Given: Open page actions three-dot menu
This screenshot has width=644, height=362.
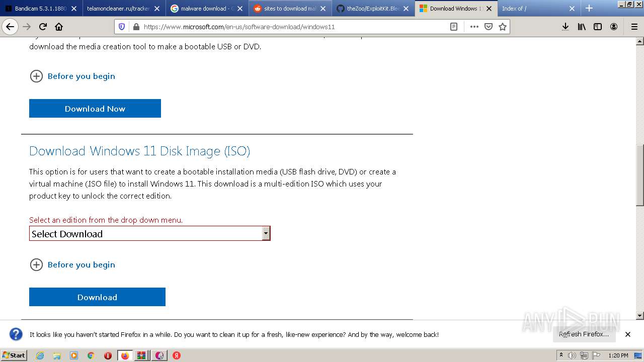Looking at the screenshot, I should pos(474,27).
